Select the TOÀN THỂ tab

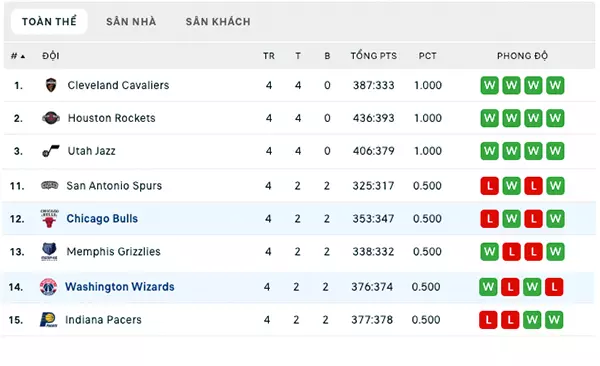[x=49, y=21]
